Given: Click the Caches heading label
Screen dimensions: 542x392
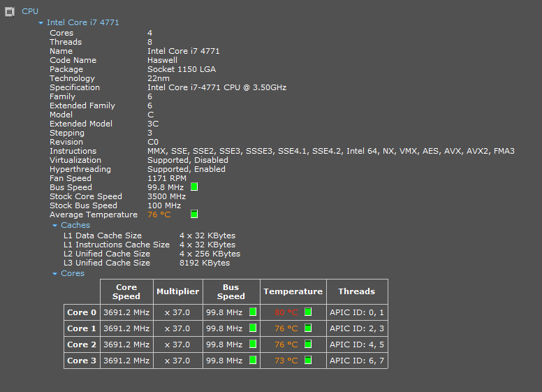Looking at the screenshot, I should click(75, 225).
